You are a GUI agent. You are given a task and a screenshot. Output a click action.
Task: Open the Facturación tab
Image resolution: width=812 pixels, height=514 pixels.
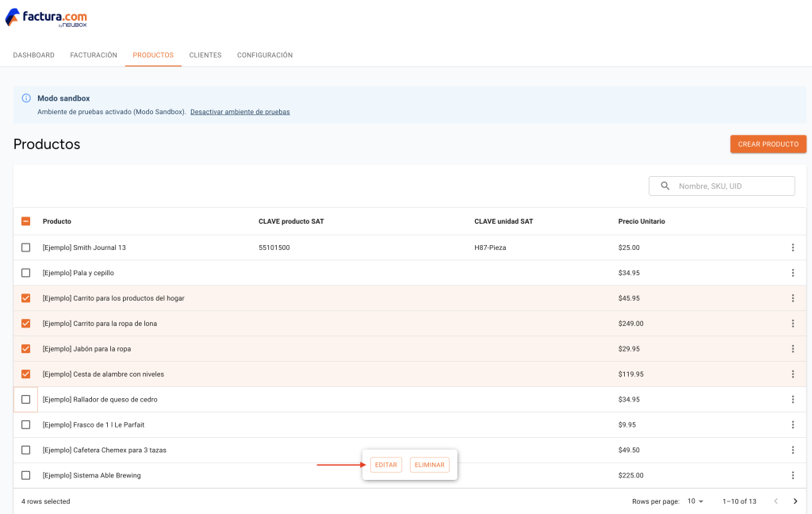pos(94,55)
